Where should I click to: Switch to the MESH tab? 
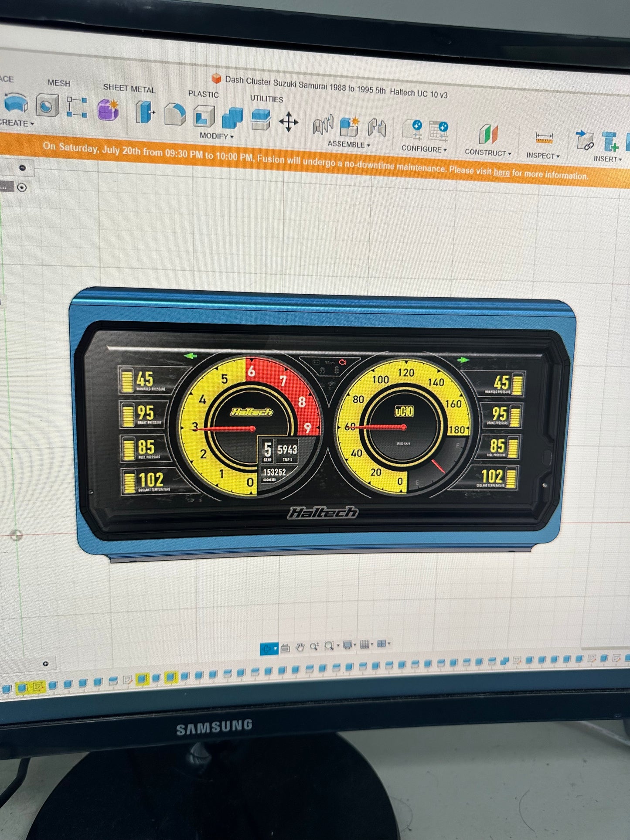[x=59, y=83]
